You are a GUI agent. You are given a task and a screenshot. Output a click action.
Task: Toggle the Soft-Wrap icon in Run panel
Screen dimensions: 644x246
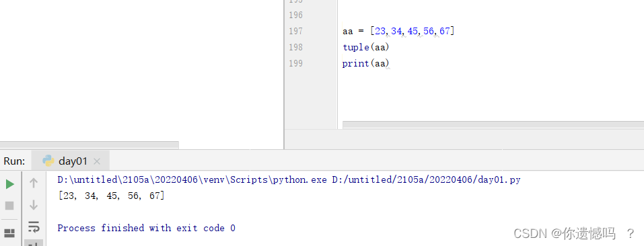click(x=34, y=227)
